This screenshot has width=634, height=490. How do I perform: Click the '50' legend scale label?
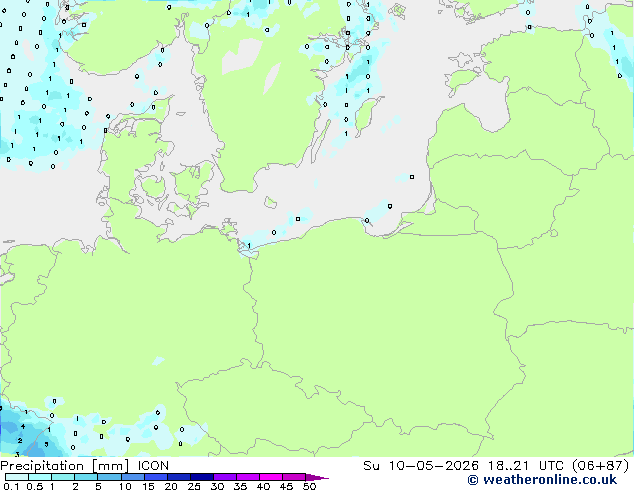point(309,486)
